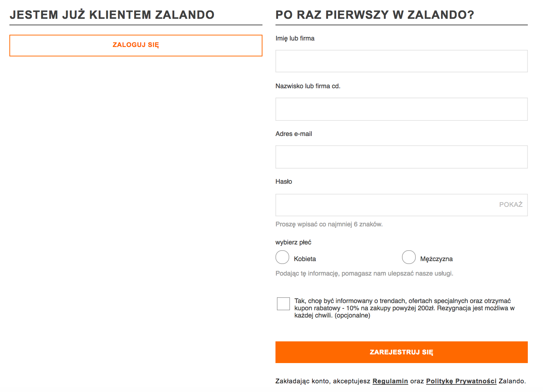Click the 'Adres e-mail' label text

tap(294, 134)
